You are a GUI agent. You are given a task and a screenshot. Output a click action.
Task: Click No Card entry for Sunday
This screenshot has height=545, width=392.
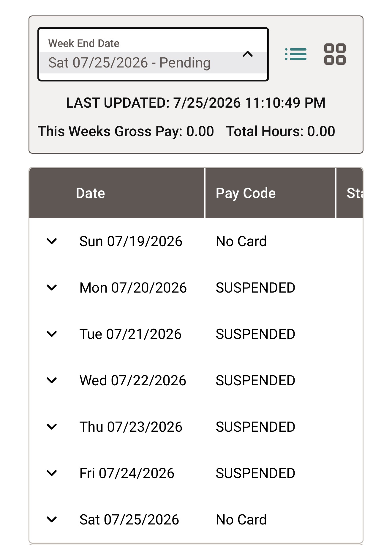pyautogui.click(x=241, y=241)
